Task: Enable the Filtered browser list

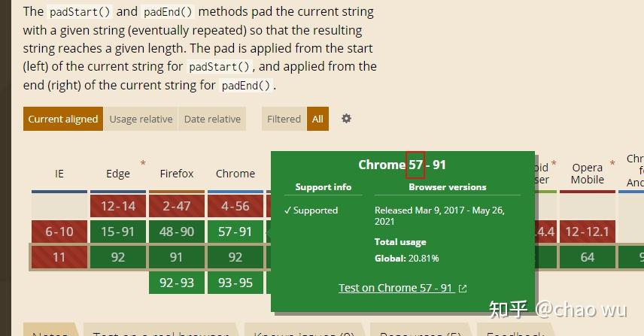Action: click(x=284, y=119)
